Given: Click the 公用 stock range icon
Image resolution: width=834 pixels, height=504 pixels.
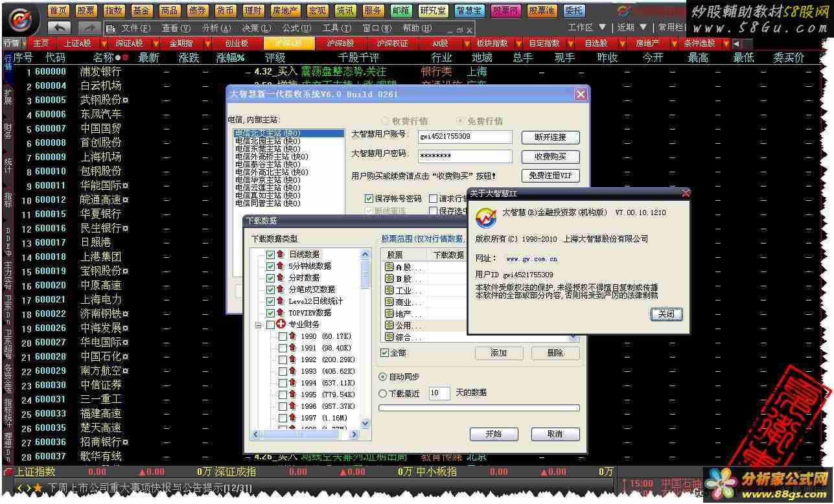Looking at the screenshot, I should 389,325.
